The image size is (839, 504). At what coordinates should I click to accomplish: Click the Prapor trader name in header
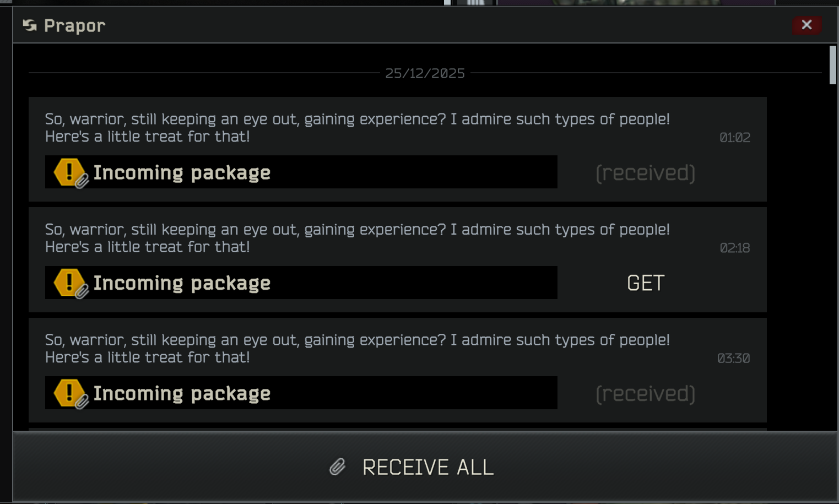coord(74,26)
